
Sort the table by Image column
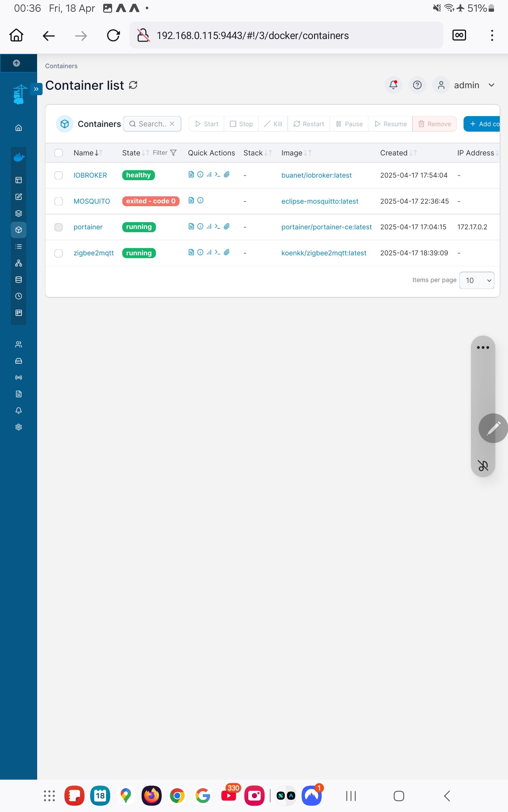click(296, 153)
